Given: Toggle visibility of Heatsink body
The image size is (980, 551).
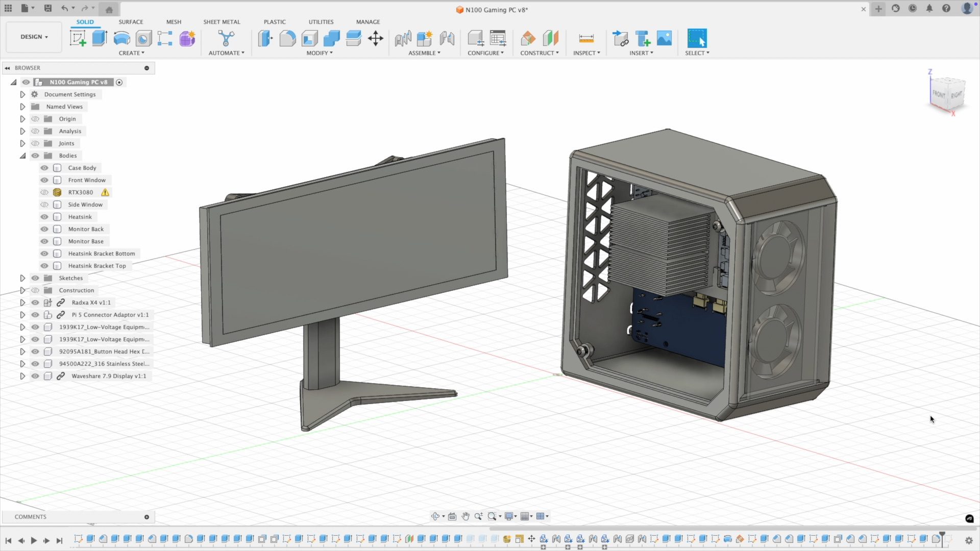Looking at the screenshot, I should pos(44,217).
